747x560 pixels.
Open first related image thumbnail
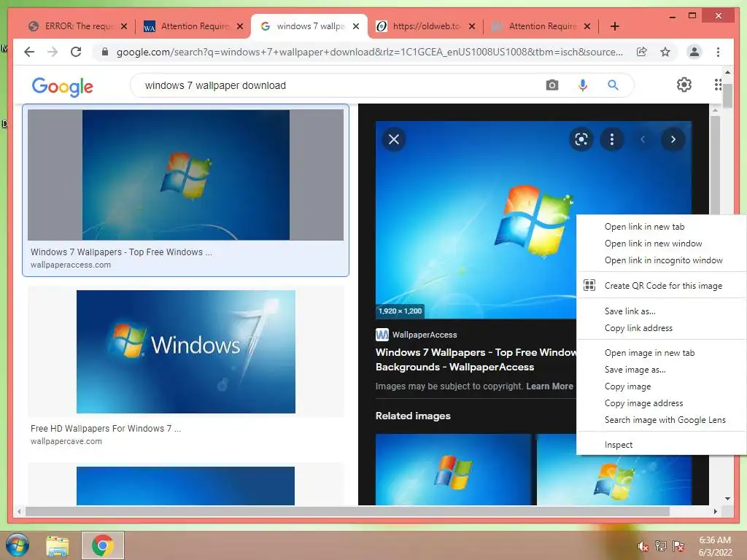tap(453, 470)
